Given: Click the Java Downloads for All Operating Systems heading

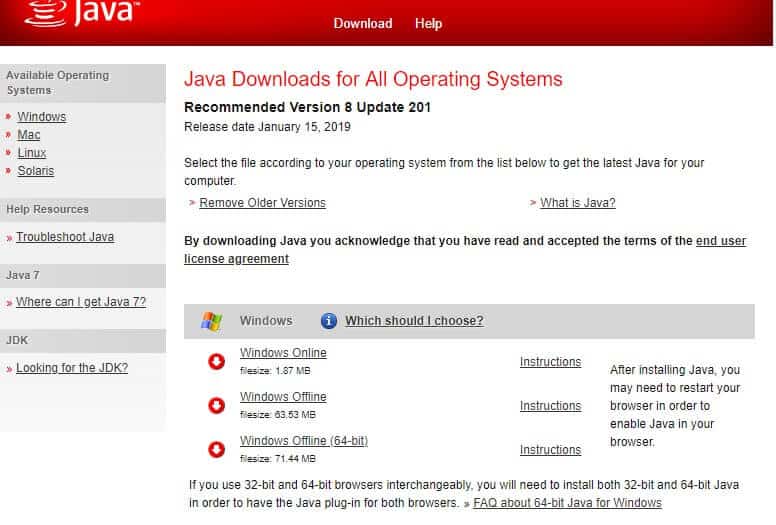Looking at the screenshot, I should pyautogui.click(x=373, y=79).
